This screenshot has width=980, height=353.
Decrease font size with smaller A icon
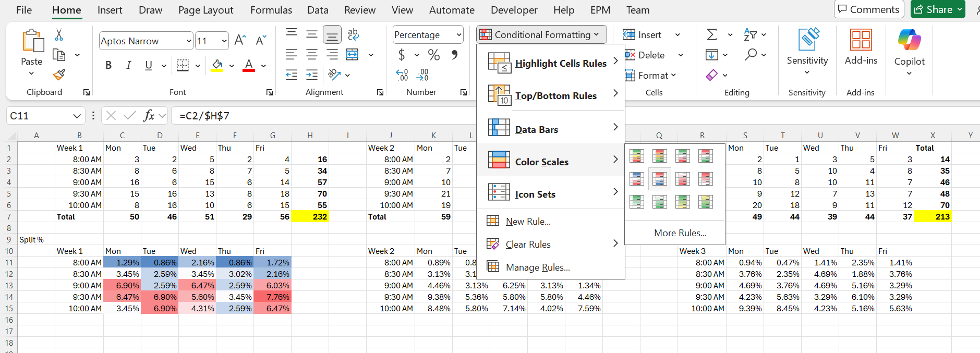tap(261, 41)
